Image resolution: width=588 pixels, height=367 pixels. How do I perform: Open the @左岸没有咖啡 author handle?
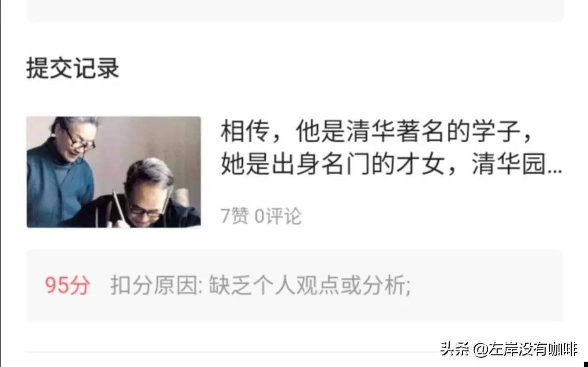pos(525,349)
